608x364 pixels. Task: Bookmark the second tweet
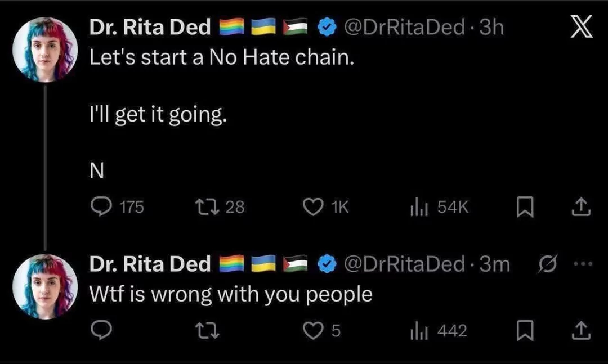click(524, 332)
